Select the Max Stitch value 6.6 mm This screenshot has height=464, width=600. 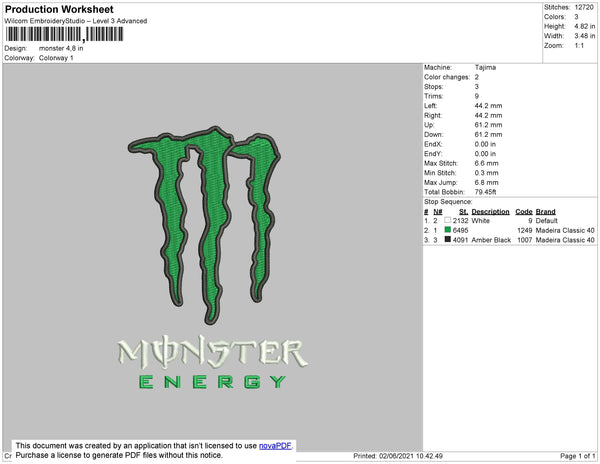486,163
